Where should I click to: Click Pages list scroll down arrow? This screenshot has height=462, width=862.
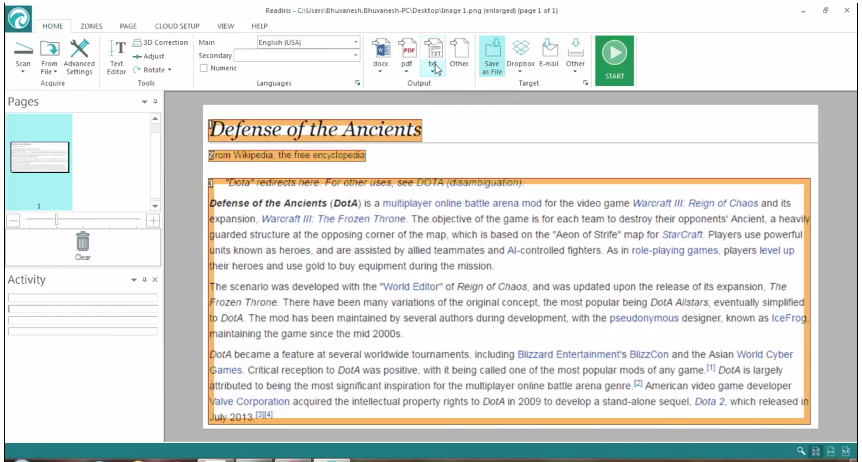155,206
